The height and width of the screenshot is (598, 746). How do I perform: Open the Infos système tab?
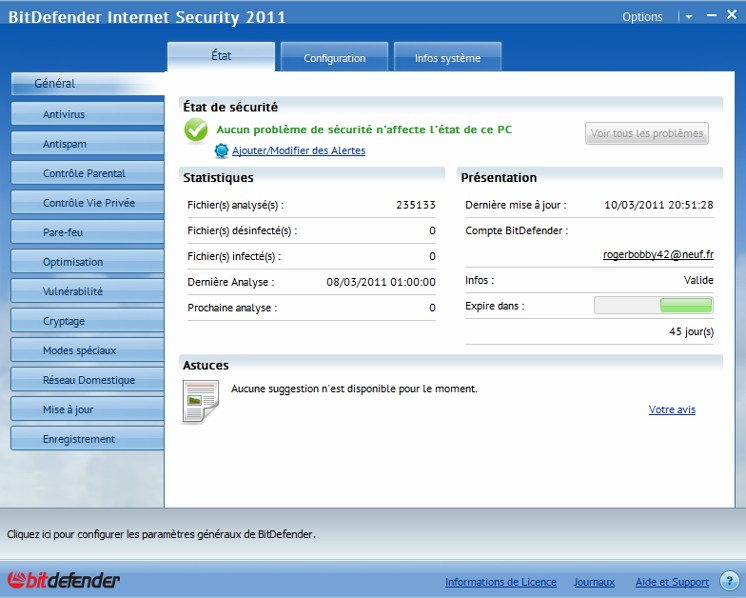click(x=447, y=57)
